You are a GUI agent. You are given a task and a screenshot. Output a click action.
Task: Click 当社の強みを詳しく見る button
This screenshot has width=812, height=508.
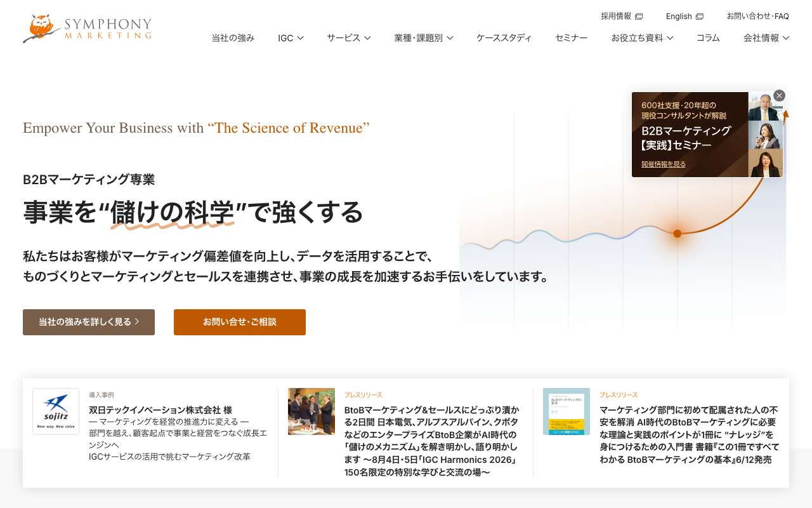tap(89, 322)
